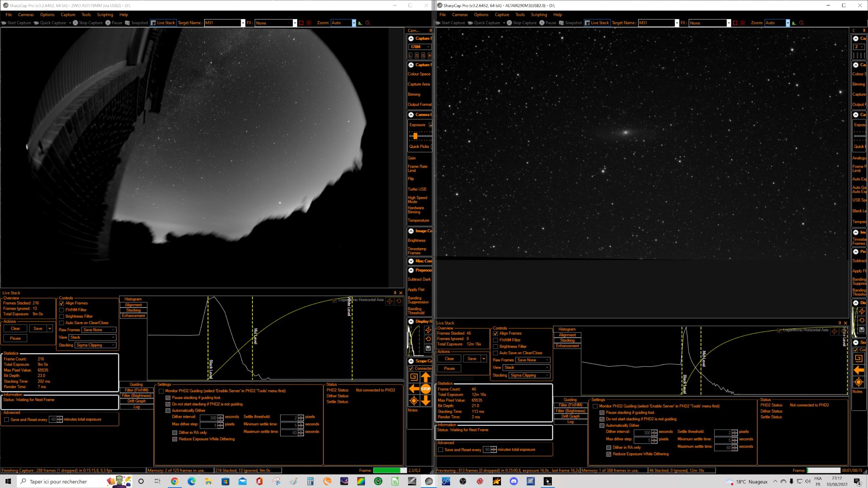Click round STOP scope button in left window
The height and width of the screenshot is (488, 868).
pos(426,388)
